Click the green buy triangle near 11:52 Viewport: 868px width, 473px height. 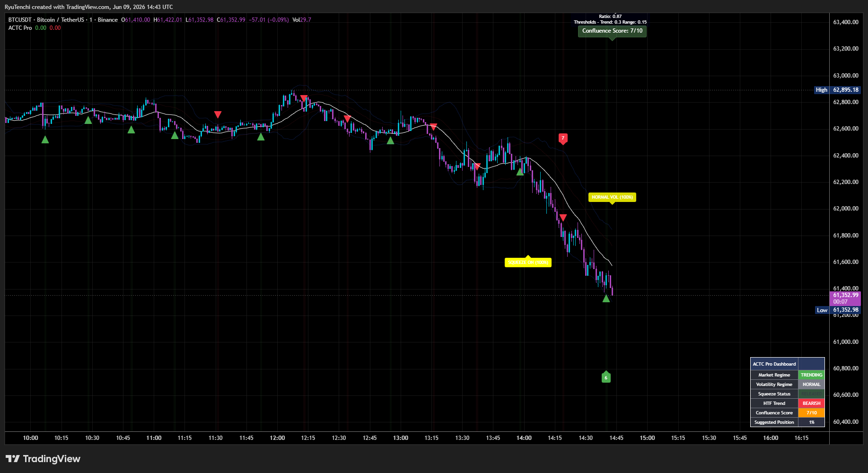[x=261, y=137]
